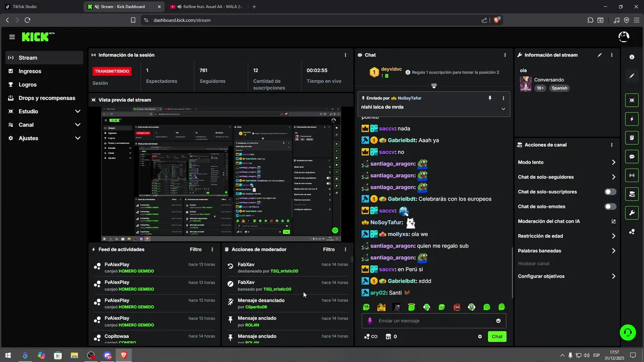Expand Palabras baneadas options
644x362 pixels.
(x=614, y=251)
